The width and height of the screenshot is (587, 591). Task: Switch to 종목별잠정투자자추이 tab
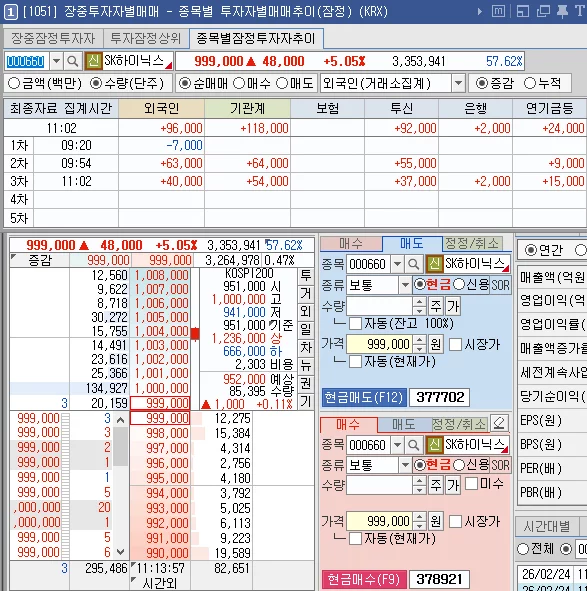coord(256,38)
